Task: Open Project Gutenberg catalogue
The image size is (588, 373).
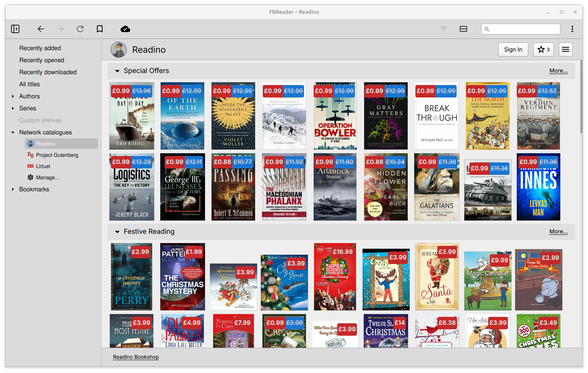Action: coord(57,155)
